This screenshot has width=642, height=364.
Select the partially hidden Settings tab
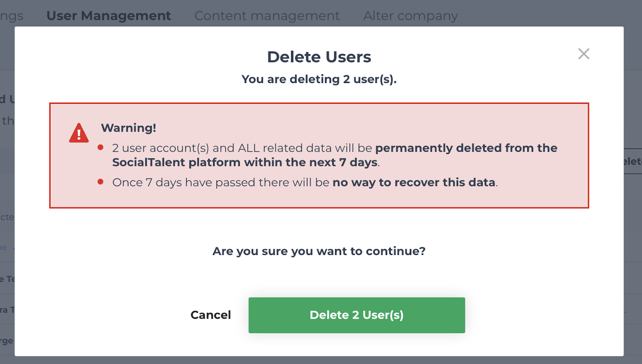(x=12, y=16)
